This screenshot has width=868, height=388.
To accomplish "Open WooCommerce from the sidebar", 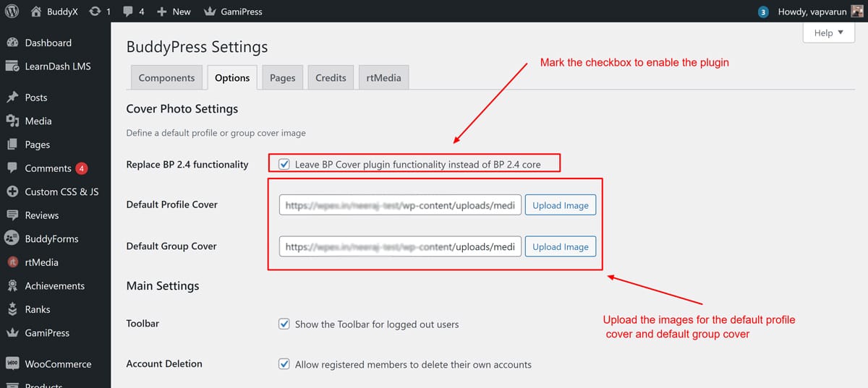I will pos(57,364).
